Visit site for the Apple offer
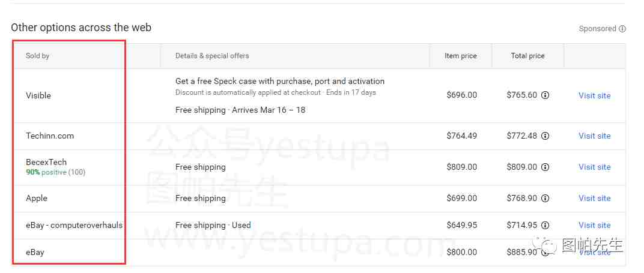This screenshot has width=644, height=273. [594, 198]
